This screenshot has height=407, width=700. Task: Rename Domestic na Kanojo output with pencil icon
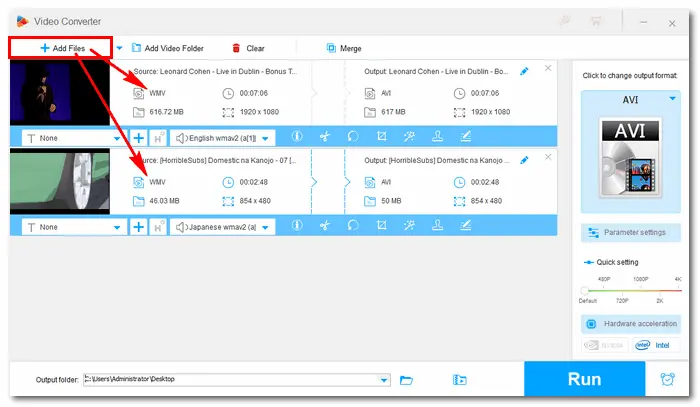pos(524,160)
